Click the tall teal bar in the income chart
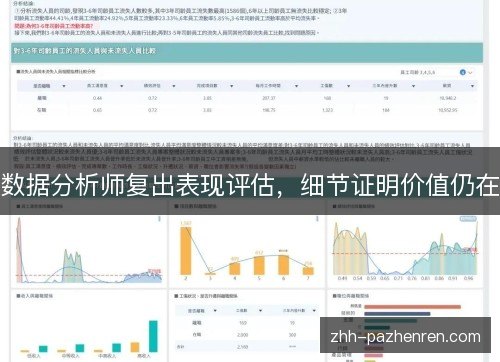 [x=153, y=336]
